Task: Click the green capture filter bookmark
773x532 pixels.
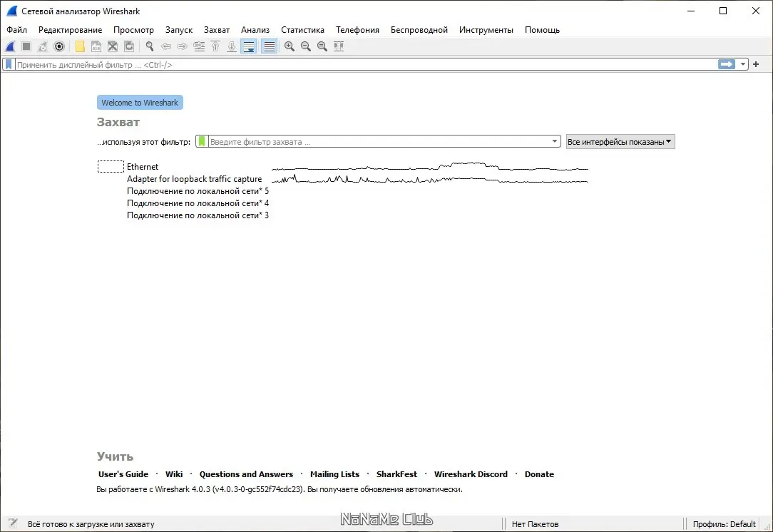Action: tap(202, 141)
